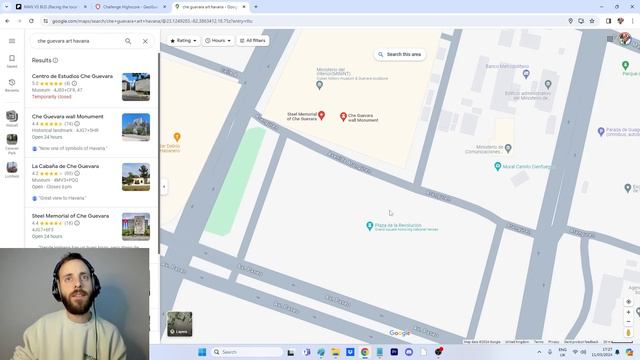This screenshot has height=360, width=640.
Task: Reload the page
Action: [x=31, y=21]
